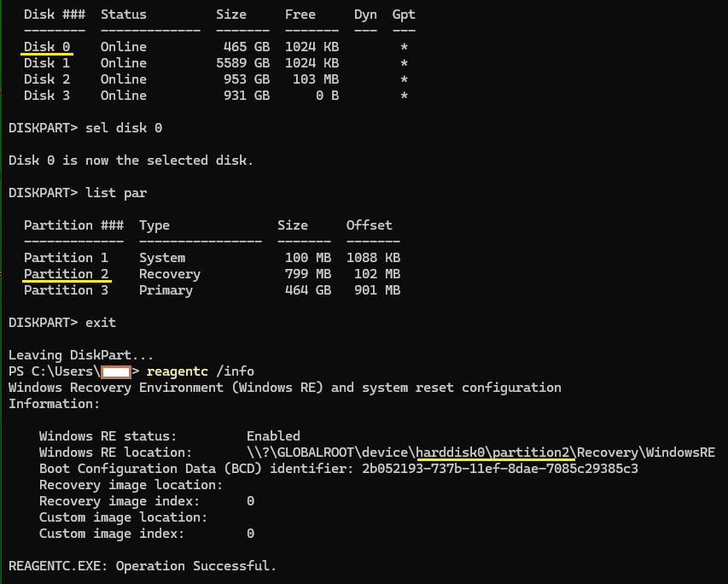Click the Disk 2 entry in disk list
Image resolution: width=728 pixels, height=584 pixels.
[x=46, y=79]
